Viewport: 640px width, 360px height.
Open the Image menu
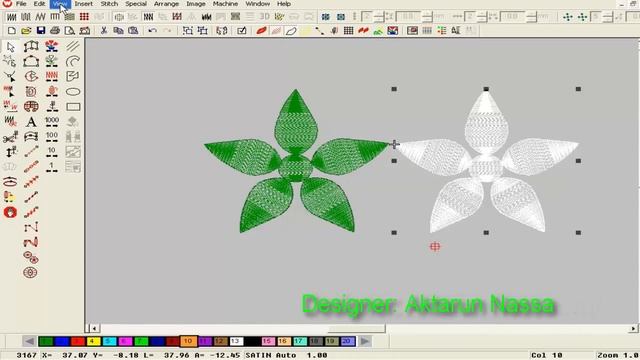(x=196, y=4)
